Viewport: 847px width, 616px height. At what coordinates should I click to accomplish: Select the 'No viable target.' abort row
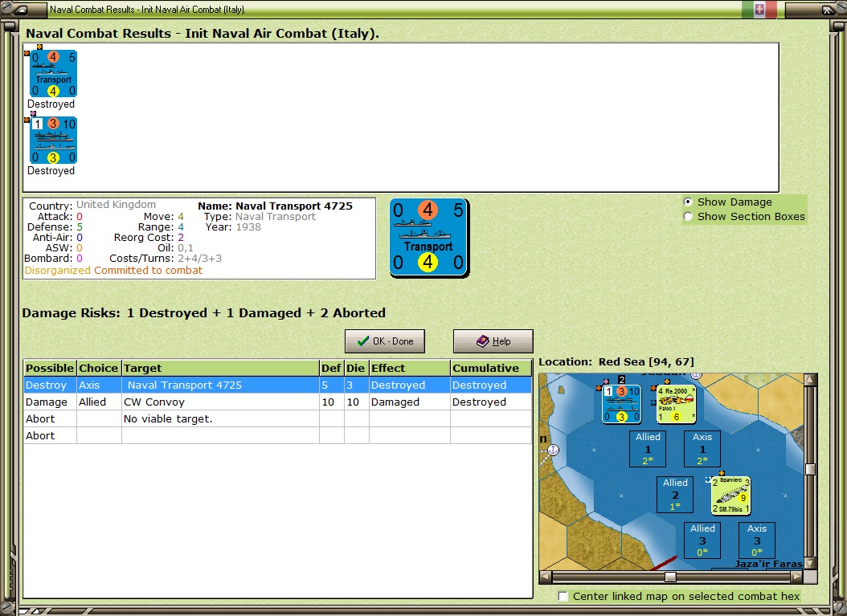click(x=278, y=418)
